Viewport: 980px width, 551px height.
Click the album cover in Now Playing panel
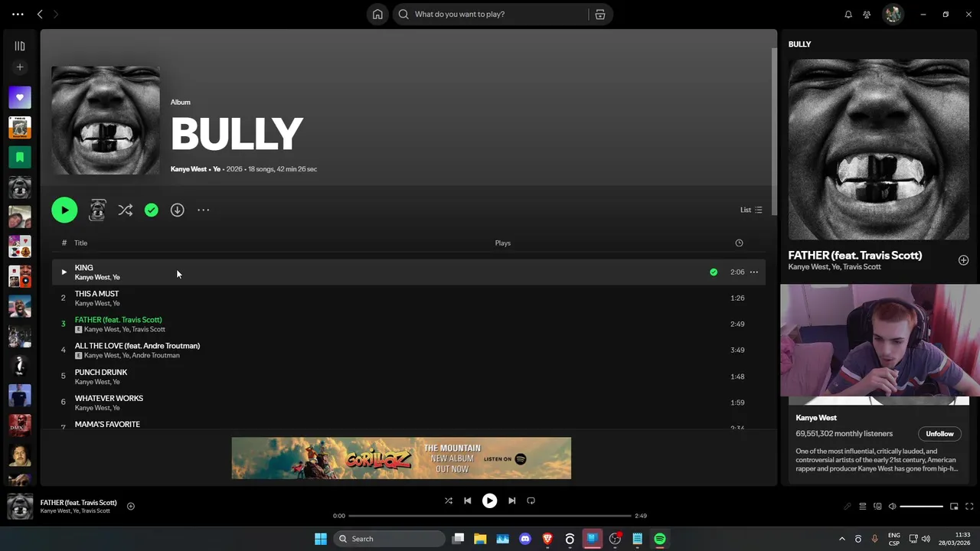pyautogui.click(x=879, y=149)
